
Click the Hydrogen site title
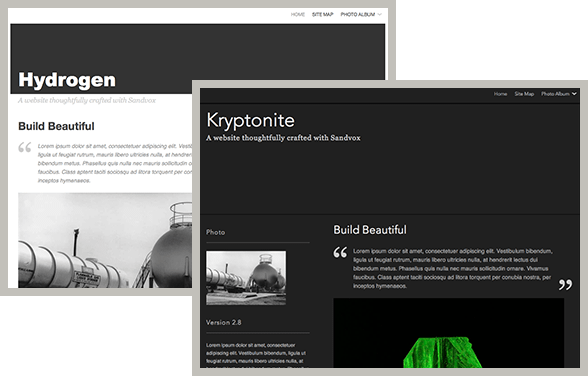tap(67, 80)
